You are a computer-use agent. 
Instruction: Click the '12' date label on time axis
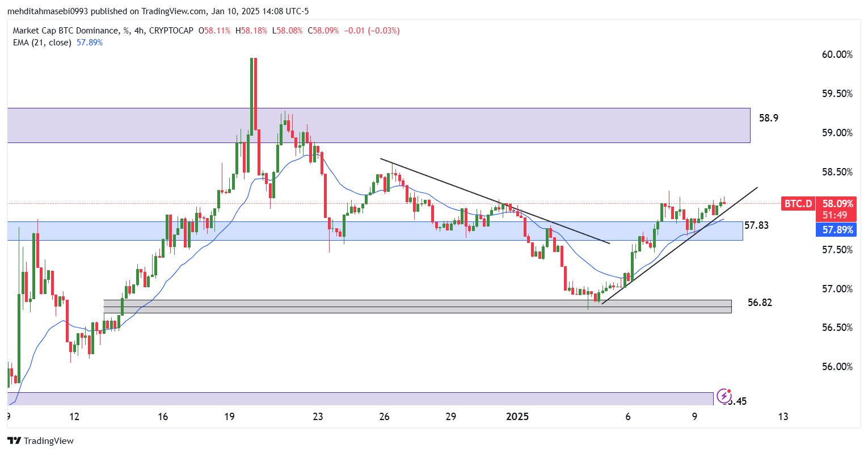74,417
